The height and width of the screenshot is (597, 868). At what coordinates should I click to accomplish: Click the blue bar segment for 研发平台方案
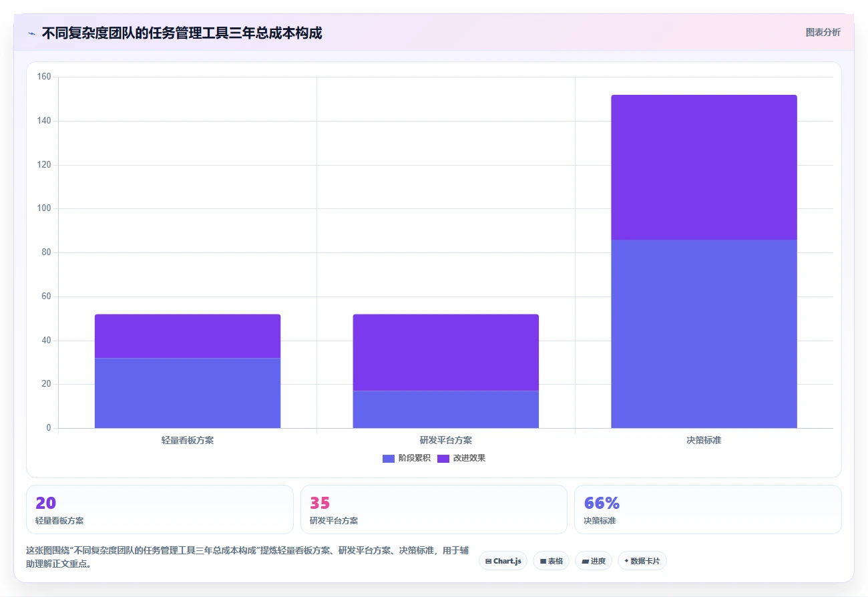445,409
